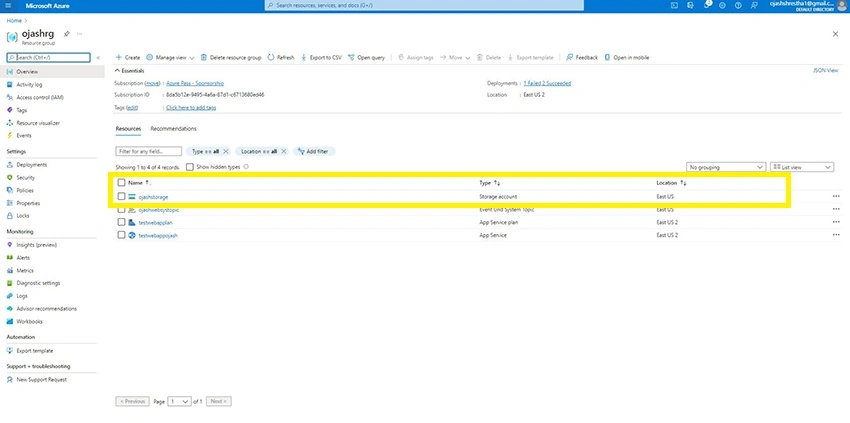
Task: Tick the testwebappojash row checkbox
Action: coord(121,235)
